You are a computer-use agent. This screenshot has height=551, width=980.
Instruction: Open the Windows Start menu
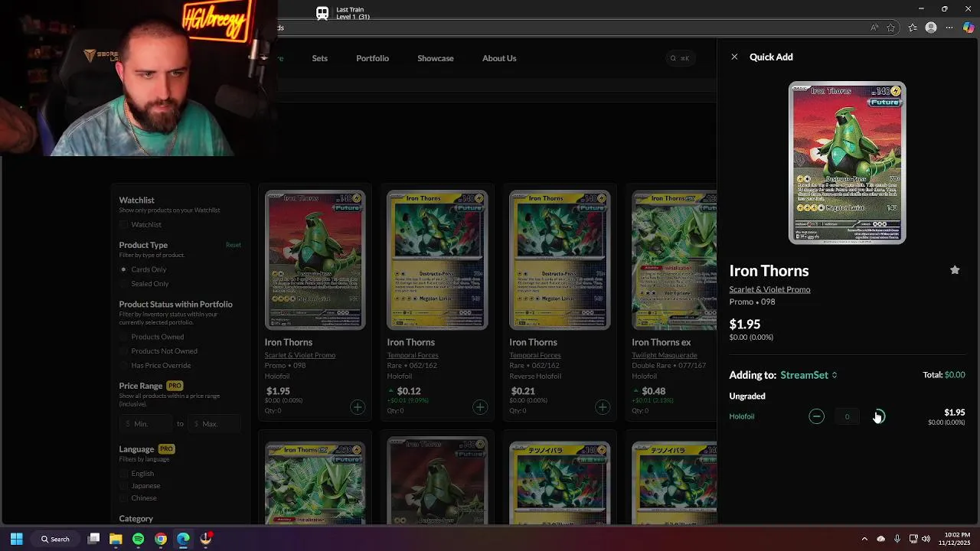coord(16,539)
